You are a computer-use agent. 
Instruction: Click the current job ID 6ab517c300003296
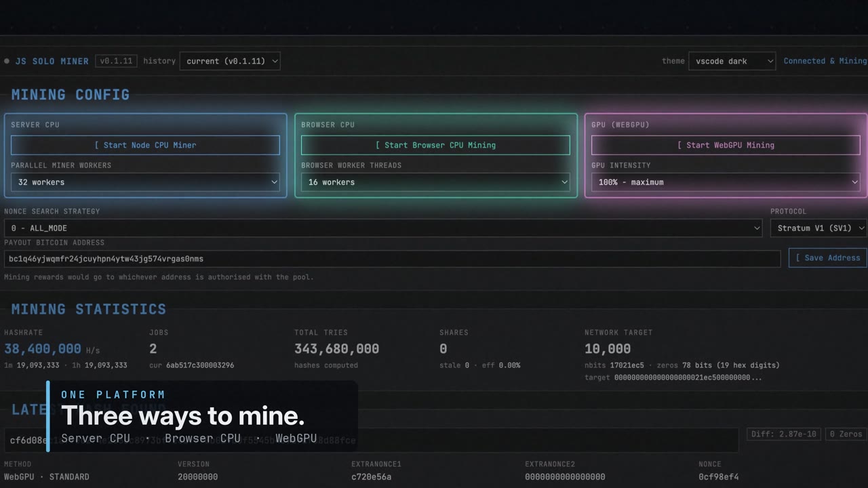click(x=200, y=365)
